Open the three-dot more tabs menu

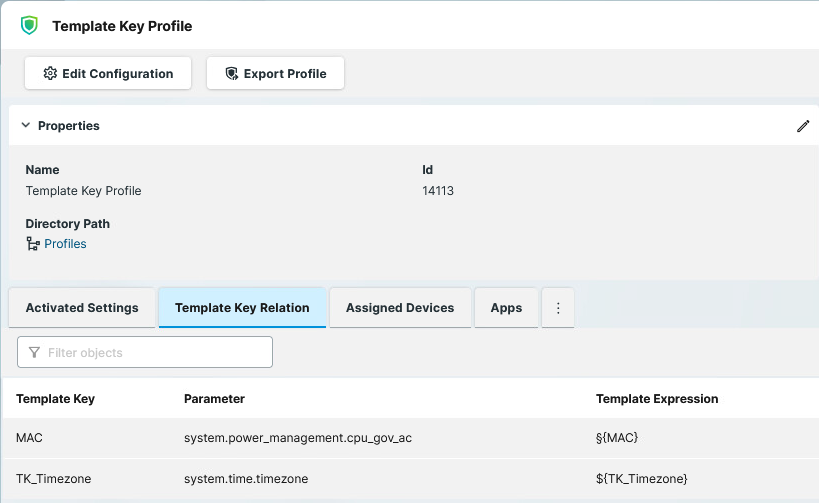point(558,308)
